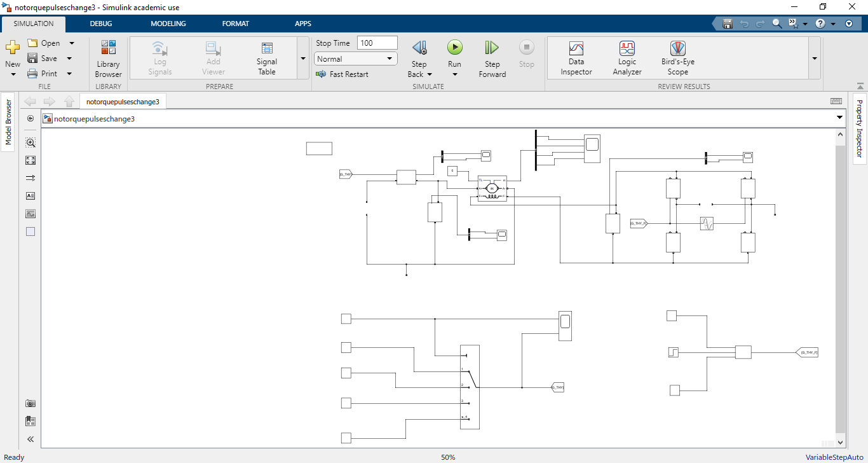Viewport: 868px width, 463px height.
Task: Click the multiport switch block
Action: 470,387
